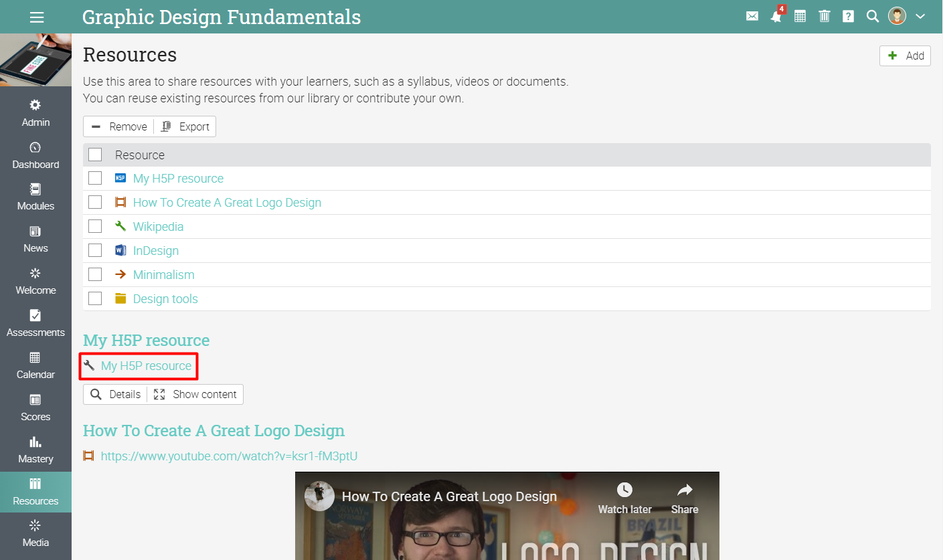This screenshot has height=560, width=943.
Task: Click the search magnifier icon
Action: pyautogui.click(x=873, y=17)
